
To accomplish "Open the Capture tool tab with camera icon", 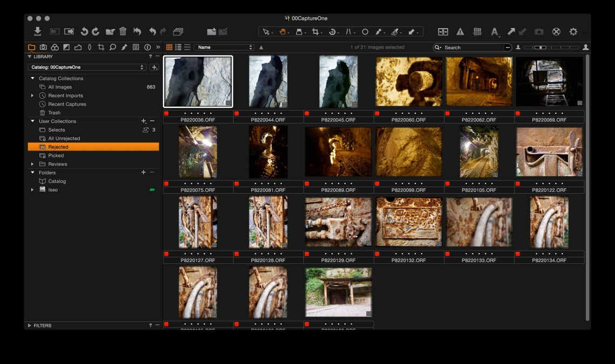I will pos(43,47).
